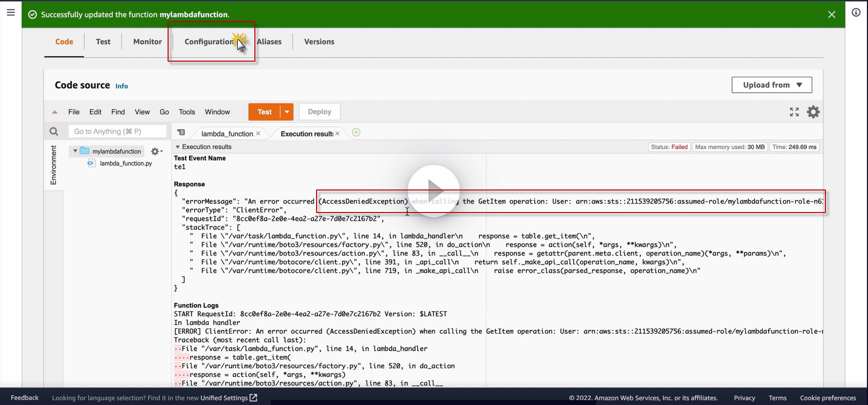This screenshot has width=868, height=405.
Task: Open the Test button dropdown arrow
Action: click(286, 112)
